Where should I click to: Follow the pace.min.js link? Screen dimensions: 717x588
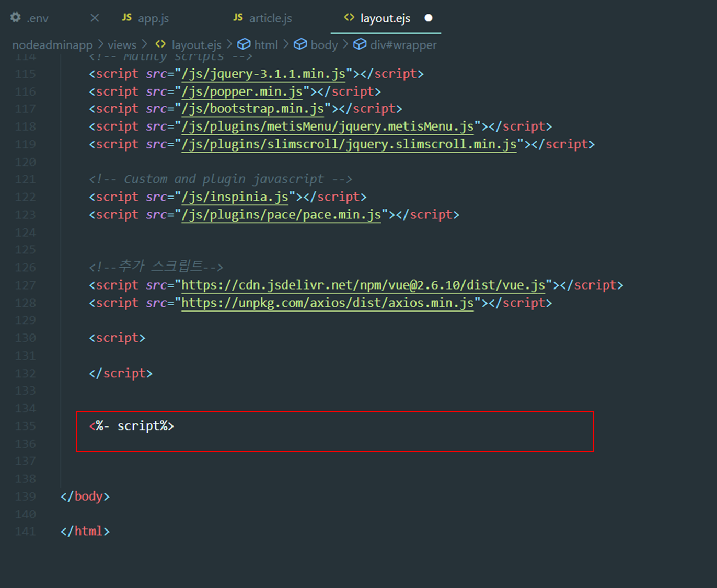(x=281, y=215)
